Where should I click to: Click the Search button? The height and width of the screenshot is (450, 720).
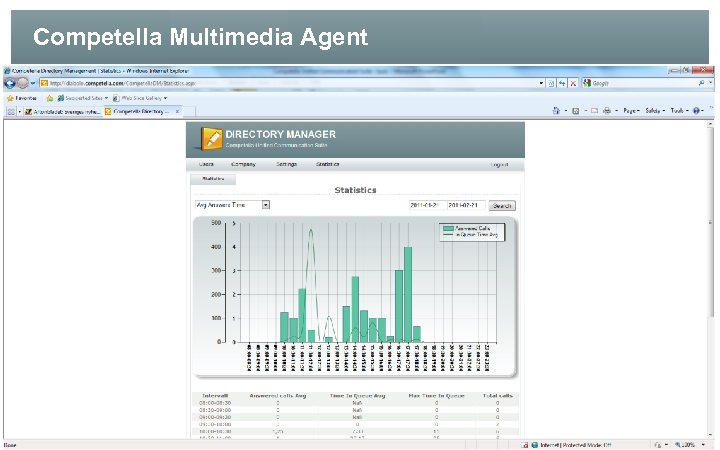[502, 206]
